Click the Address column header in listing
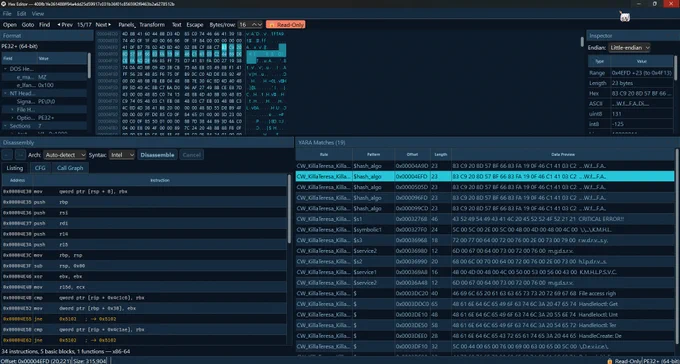 click(x=17, y=180)
